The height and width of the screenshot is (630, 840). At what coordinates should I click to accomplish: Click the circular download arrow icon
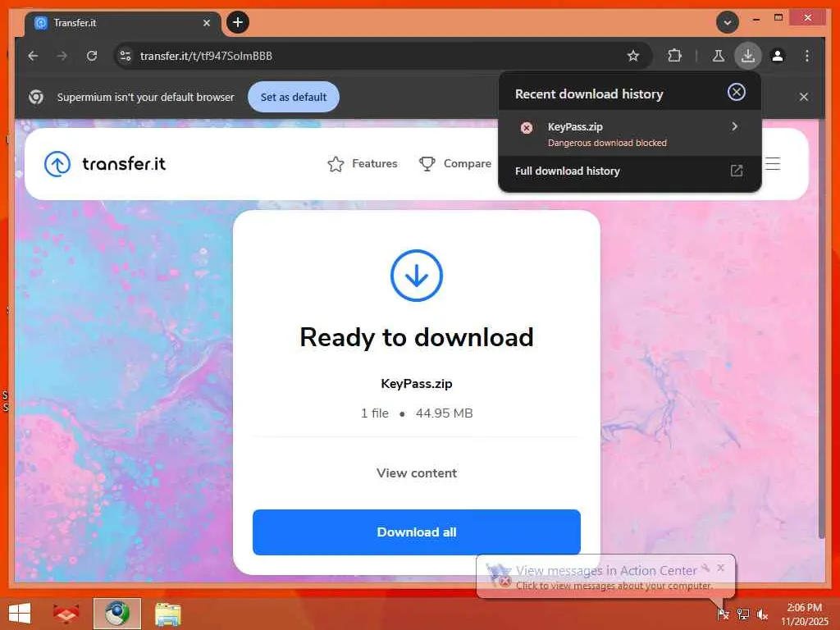point(416,276)
